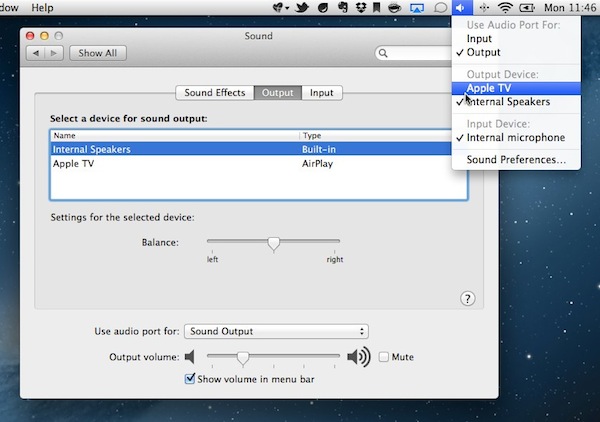
Task: Open Sound Preferences… from the menu
Action: [x=516, y=160]
